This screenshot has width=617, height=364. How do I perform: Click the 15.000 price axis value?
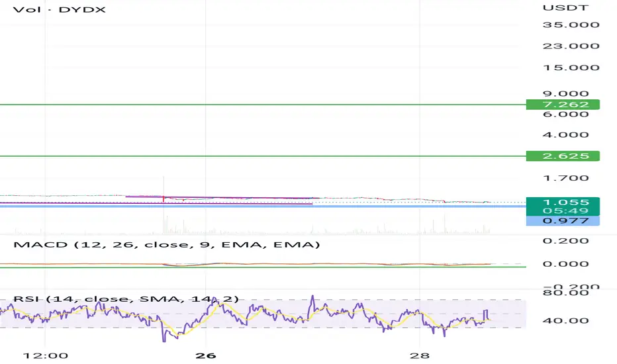click(x=571, y=68)
